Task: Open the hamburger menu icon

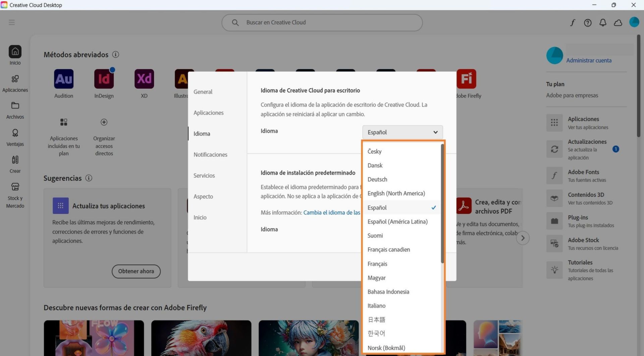Action: 12,22
